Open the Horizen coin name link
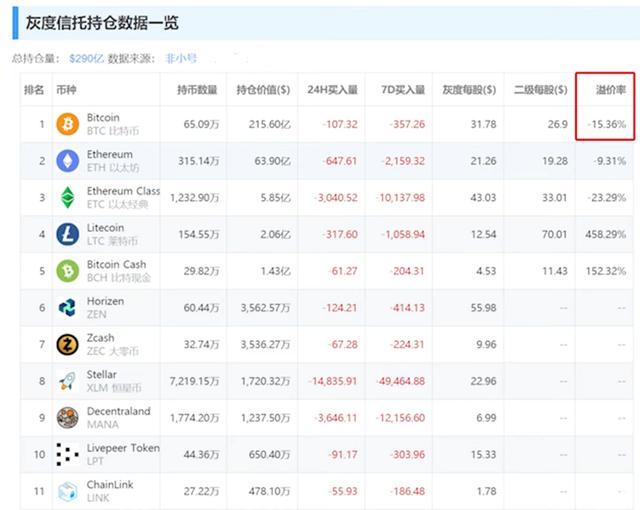Viewport: 640px width, 510px height. (105, 301)
